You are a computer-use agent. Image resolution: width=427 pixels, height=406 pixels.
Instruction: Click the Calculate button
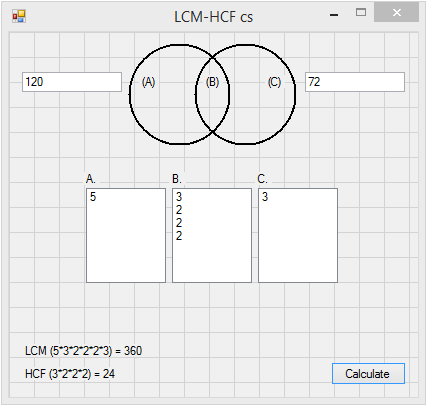368,374
